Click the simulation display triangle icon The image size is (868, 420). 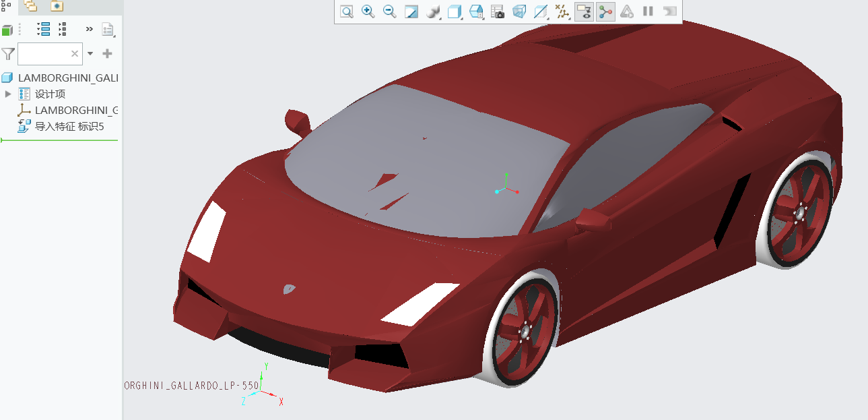pyautogui.click(x=627, y=11)
